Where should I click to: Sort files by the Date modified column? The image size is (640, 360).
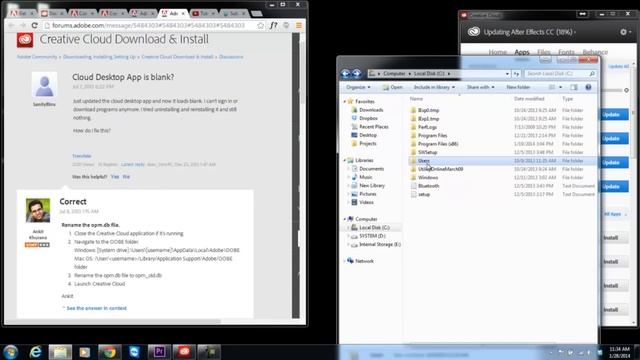[529, 99]
